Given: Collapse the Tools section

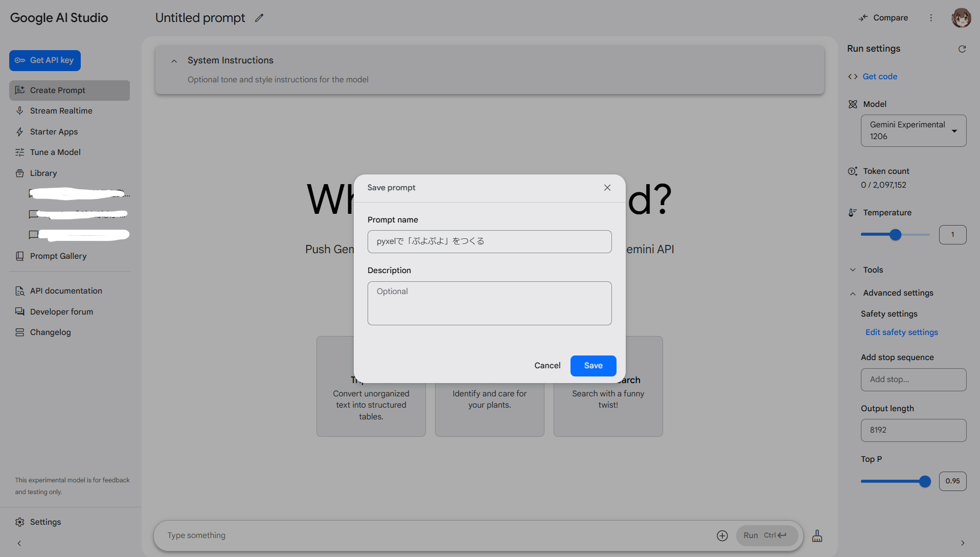Looking at the screenshot, I should 853,270.
